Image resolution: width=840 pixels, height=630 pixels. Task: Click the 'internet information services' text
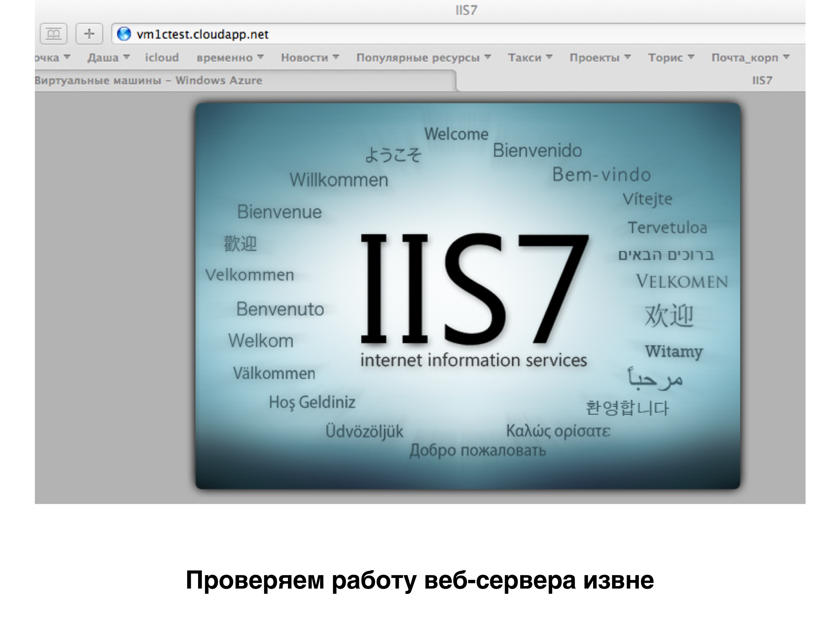pyautogui.click(x=473, y=360)
